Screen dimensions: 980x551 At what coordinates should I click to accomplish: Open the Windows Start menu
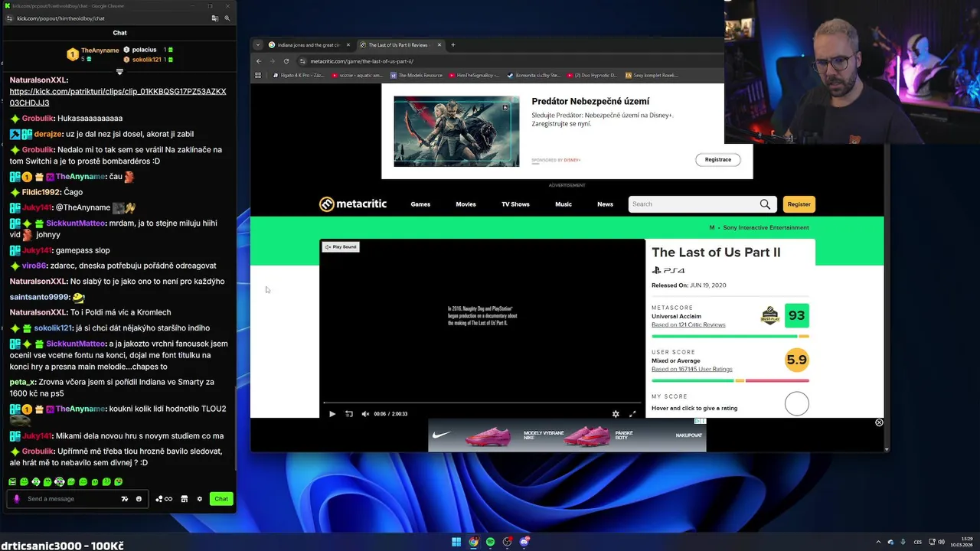tap(456, 542)
